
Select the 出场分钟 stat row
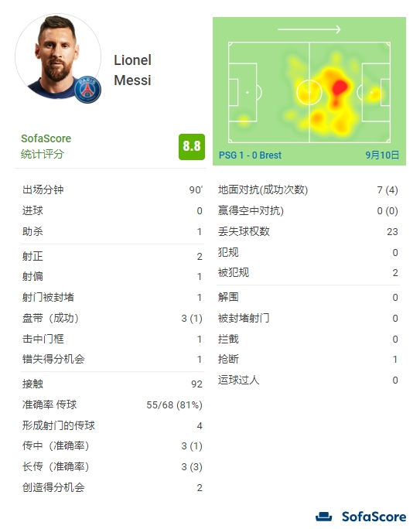coord(112,189)
